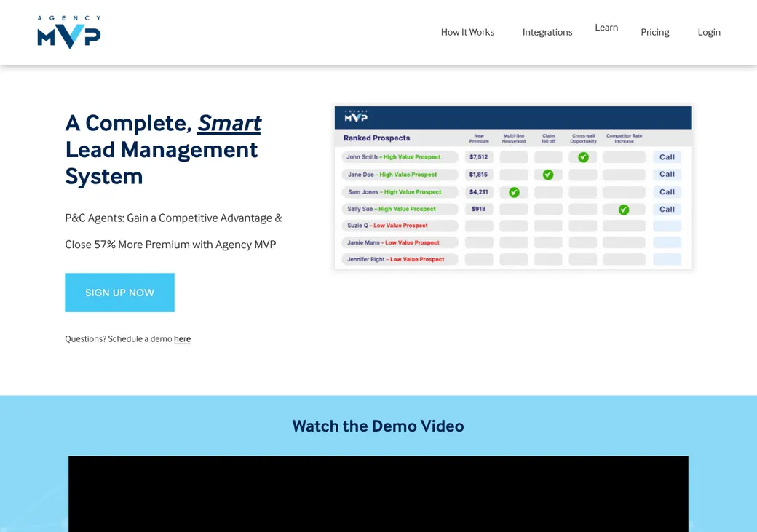757x532 pixels.
Task: Click 'P&C Agents: Gain a Competitive Advantage &' text
Action: point(173,218)
